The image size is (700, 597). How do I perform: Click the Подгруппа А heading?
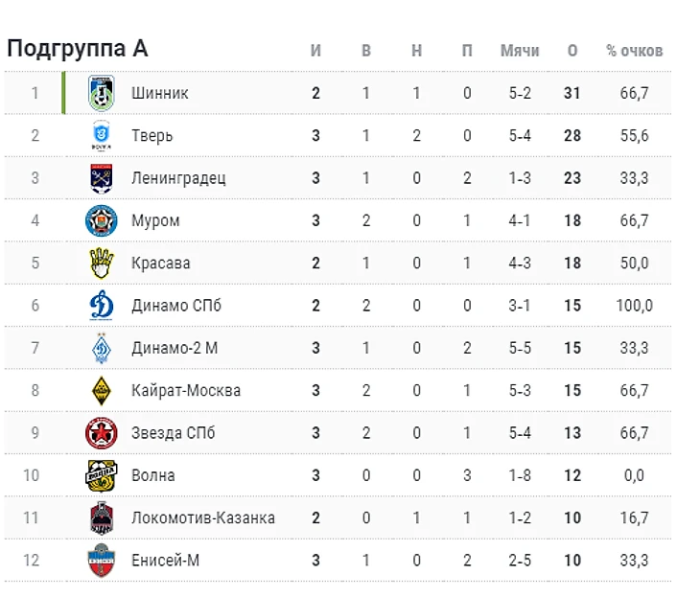(77, 50)
